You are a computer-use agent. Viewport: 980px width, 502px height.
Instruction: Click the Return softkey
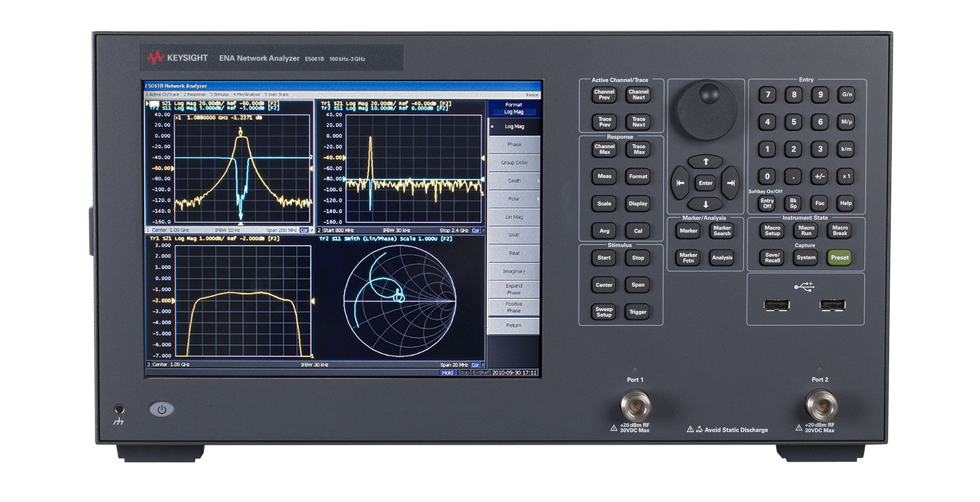pos(513,324)
